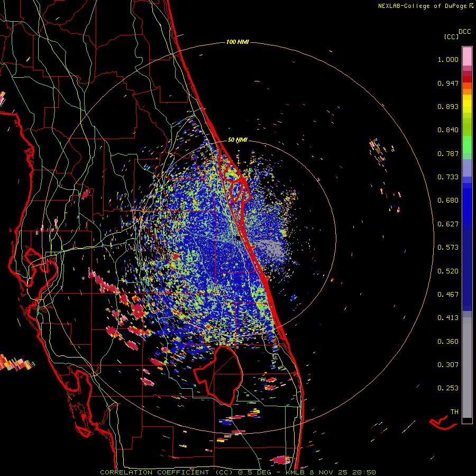Click the bright green segment of the color bar
The height and width of the screenshot is (476, 476).
pyautogui.click(x=467, y=144)
